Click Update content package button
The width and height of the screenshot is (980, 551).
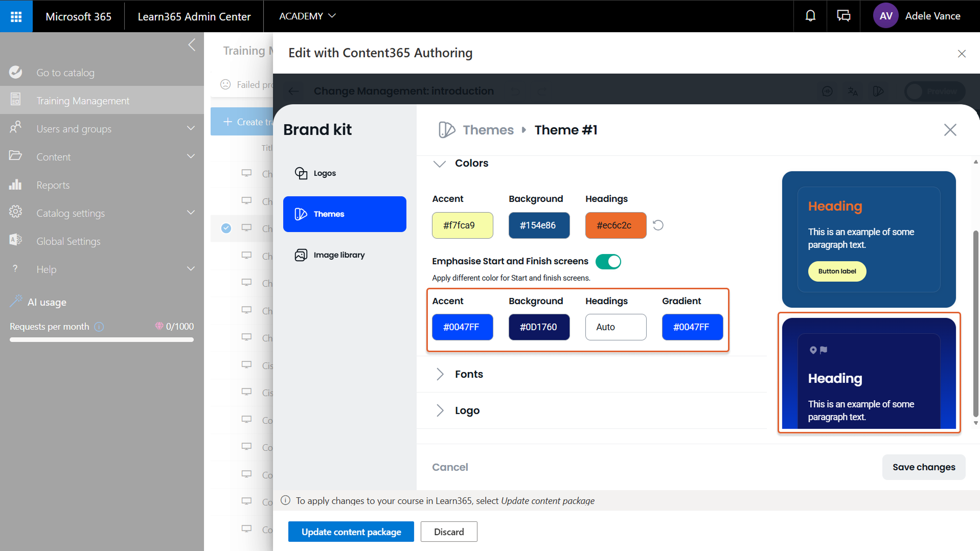(351, 532)
